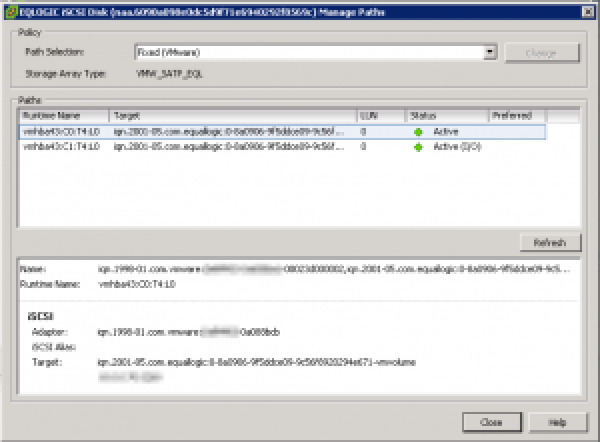The height and width of the screenshot is (442, 600).
Task: Click the iSCSI Adapter iqn value
Action: pyautogui.click(x=189, y=332)
